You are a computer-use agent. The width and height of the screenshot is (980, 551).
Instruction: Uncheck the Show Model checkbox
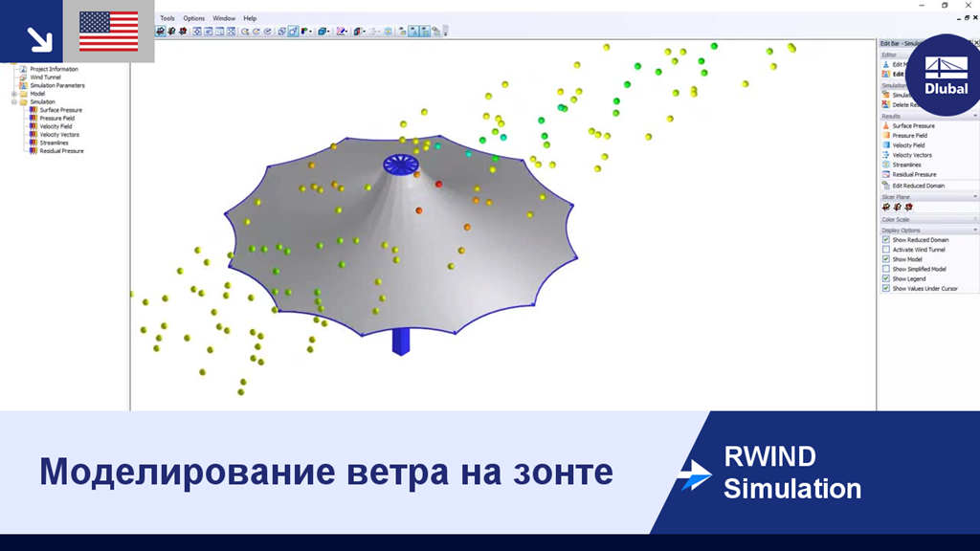pyautogui.click(x=885, y=258)
